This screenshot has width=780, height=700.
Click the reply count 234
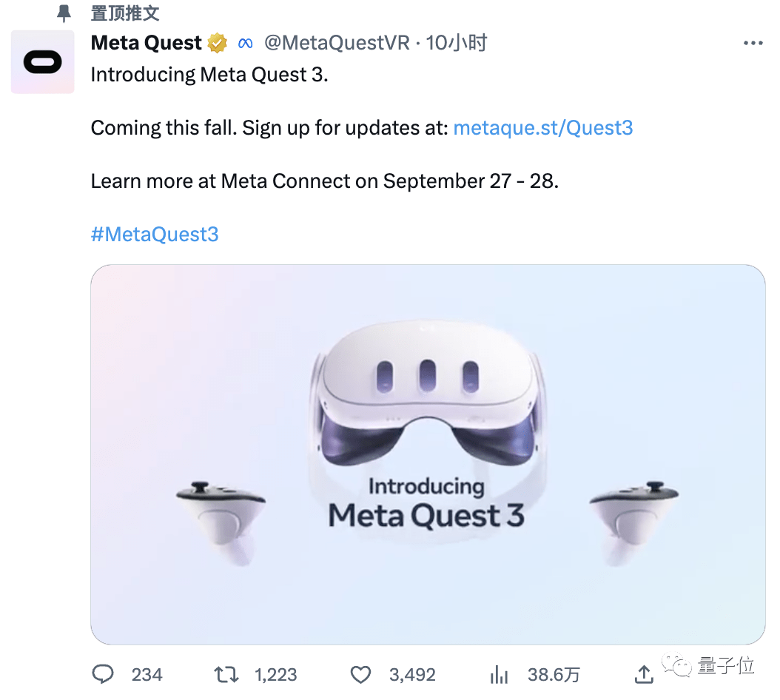coord(147,674)
